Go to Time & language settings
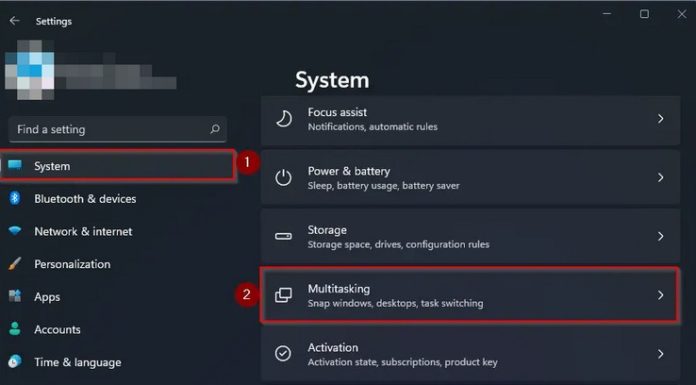Screen dimensions: 696x385 coord(118,362)
